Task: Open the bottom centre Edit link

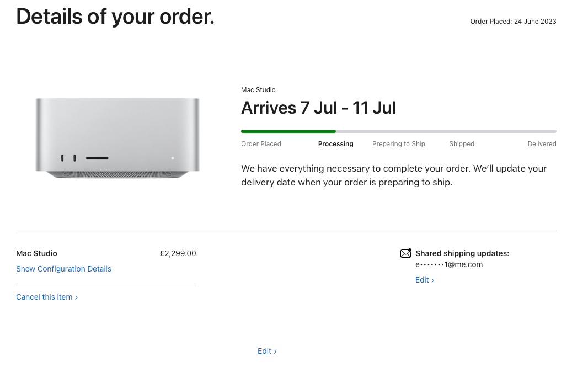Action: tap(267, 351)
